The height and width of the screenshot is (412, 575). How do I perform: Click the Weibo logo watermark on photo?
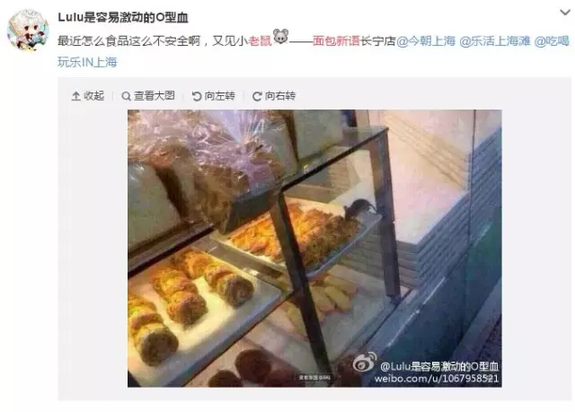pyautogui.click(x=365, y=362)
